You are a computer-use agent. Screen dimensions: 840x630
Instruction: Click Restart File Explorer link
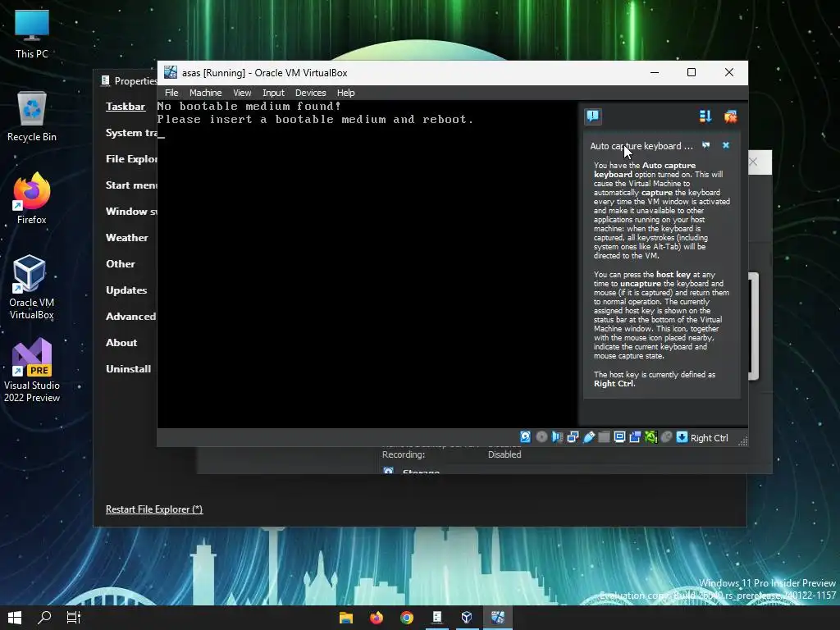(x=154, y=509)
